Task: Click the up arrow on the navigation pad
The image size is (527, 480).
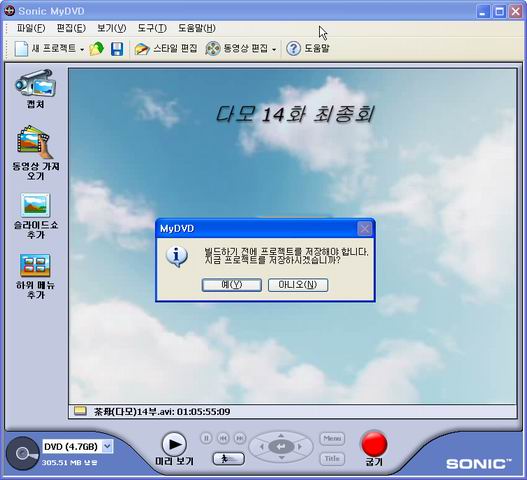Action: [x=281, y=436]
